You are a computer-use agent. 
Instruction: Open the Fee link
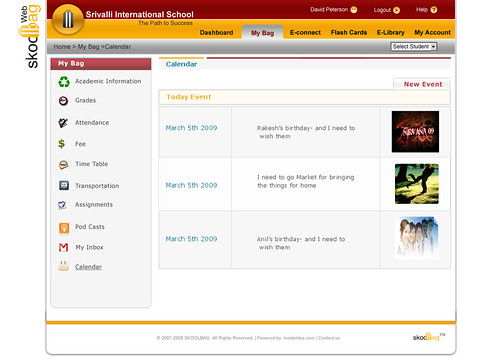point(80,144)
